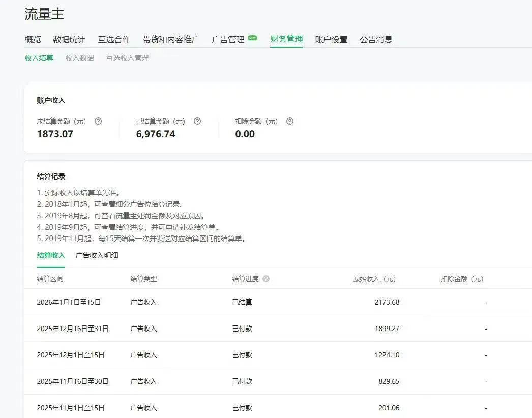Image resolution: width=532 pixels, height=418 pixels.
Task: View the 公告消息 tab
Action: [375, 39]
